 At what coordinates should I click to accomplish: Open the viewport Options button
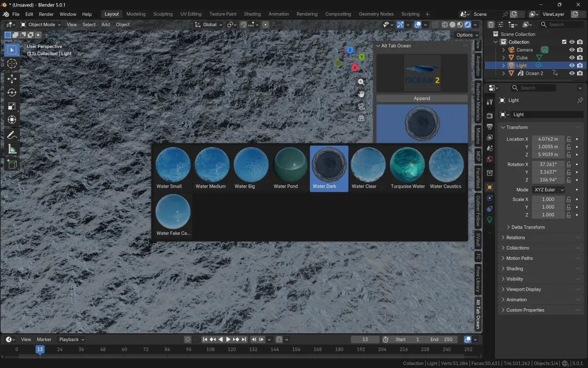[467, 35]
